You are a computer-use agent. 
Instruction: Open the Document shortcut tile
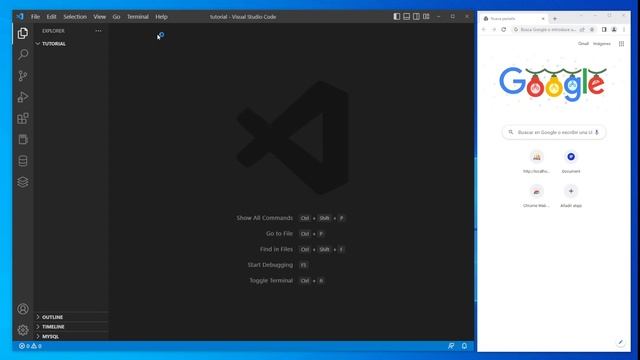point(571,162)
